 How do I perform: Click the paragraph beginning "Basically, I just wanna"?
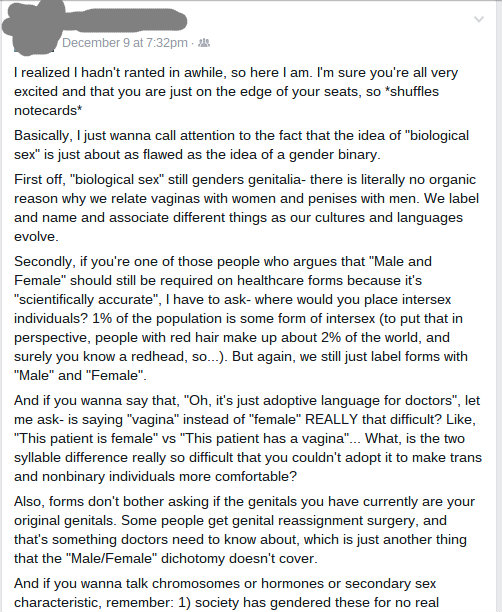click(241, 145)
